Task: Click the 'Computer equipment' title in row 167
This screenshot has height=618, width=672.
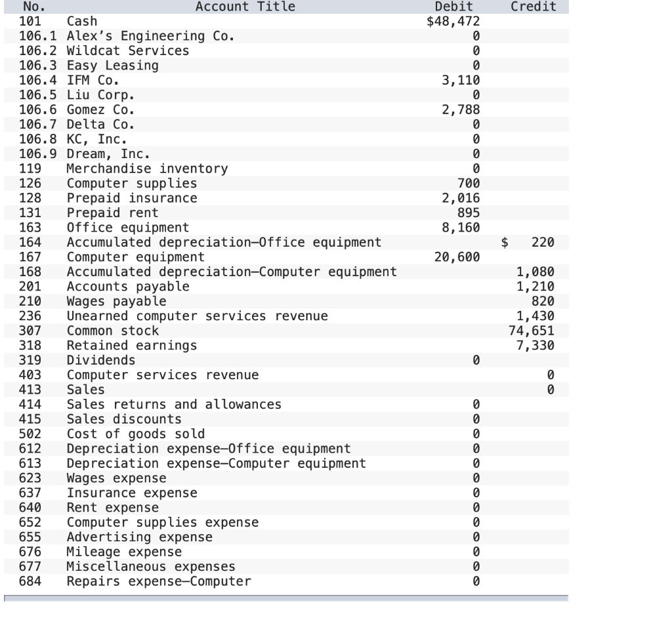Action: 135,257
